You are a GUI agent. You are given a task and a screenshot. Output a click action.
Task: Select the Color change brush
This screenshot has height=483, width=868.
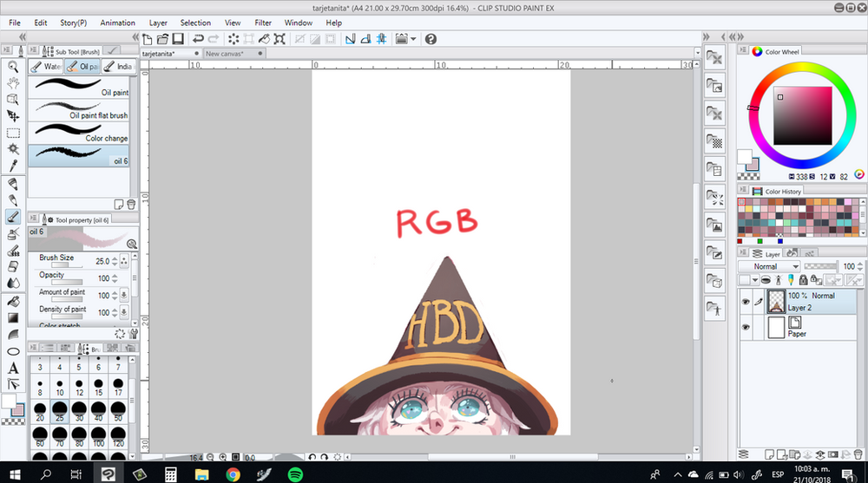tap(79, 133)
